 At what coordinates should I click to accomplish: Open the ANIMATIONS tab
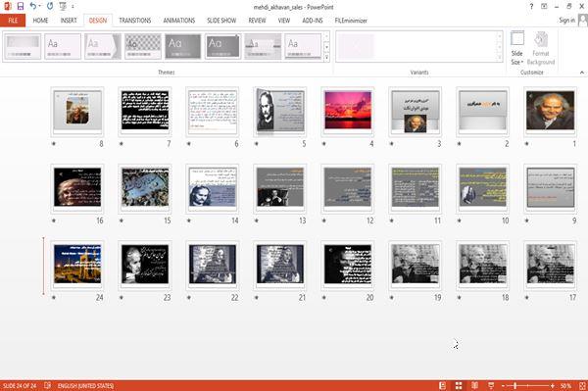pyautogui.click(x=179, y=21)
